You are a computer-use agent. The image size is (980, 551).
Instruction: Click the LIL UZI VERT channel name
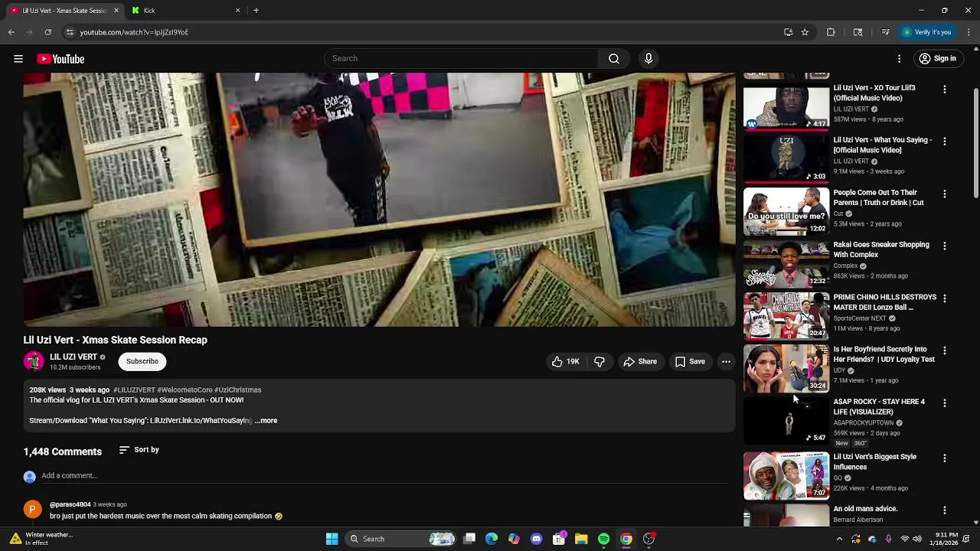point(73,357)
